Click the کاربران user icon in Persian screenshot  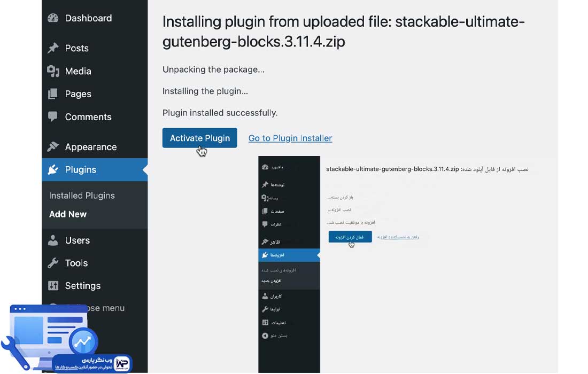pyautogui.click(x=265, y=296)
